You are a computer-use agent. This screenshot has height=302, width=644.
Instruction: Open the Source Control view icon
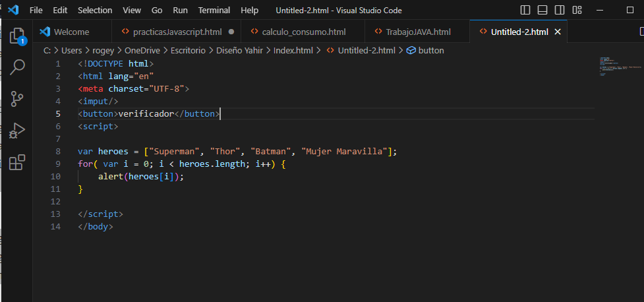point(17,99)
